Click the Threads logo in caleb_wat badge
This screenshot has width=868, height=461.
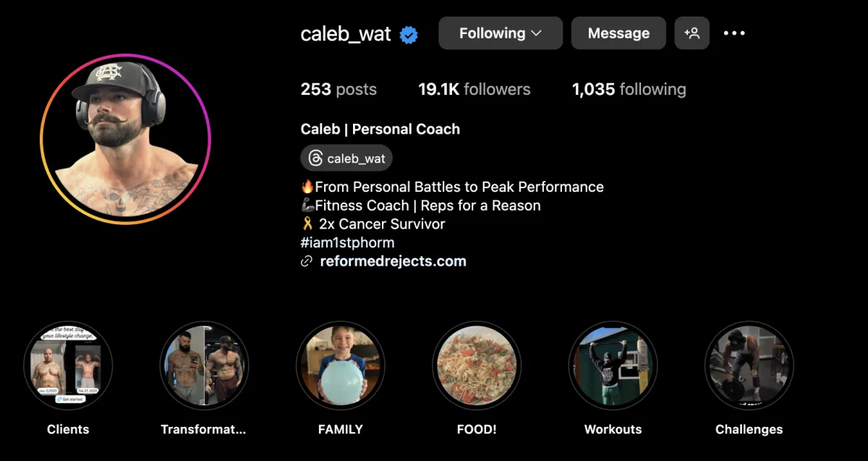(x=315, y=158)
